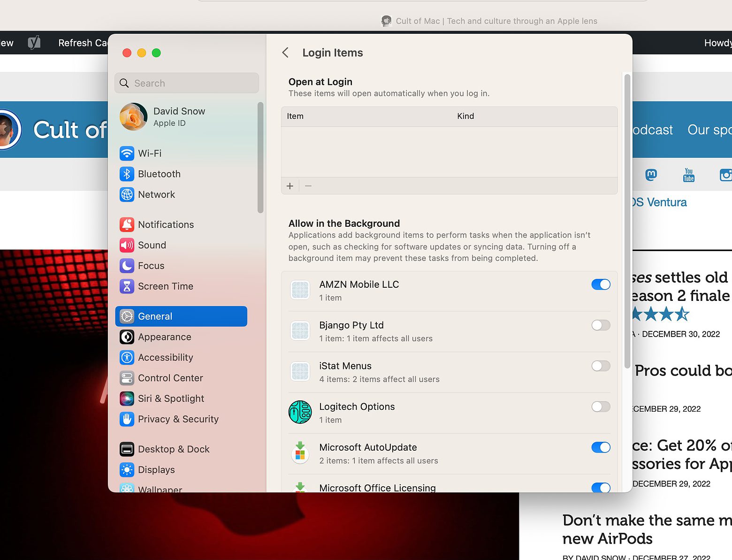The width and height of the screenshot is (732, 560).
Task: Open Displays settings
Action: (x=156, y=469)
